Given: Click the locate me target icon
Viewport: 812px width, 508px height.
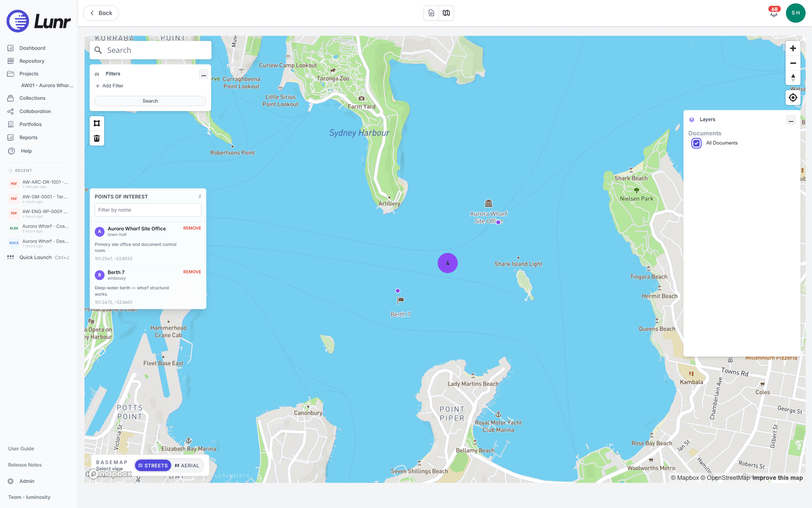Looking at the screenshot, I should pos(793,98).
